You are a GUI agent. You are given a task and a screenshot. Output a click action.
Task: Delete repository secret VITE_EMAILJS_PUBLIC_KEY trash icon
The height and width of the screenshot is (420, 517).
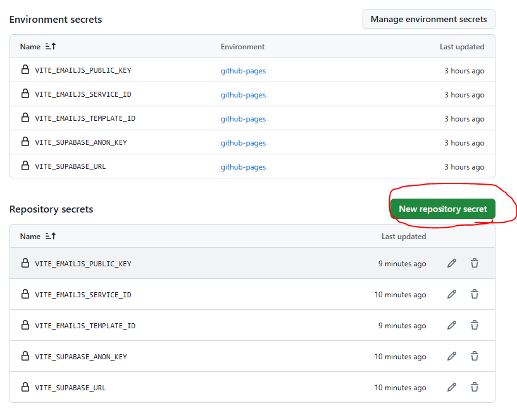475,263
